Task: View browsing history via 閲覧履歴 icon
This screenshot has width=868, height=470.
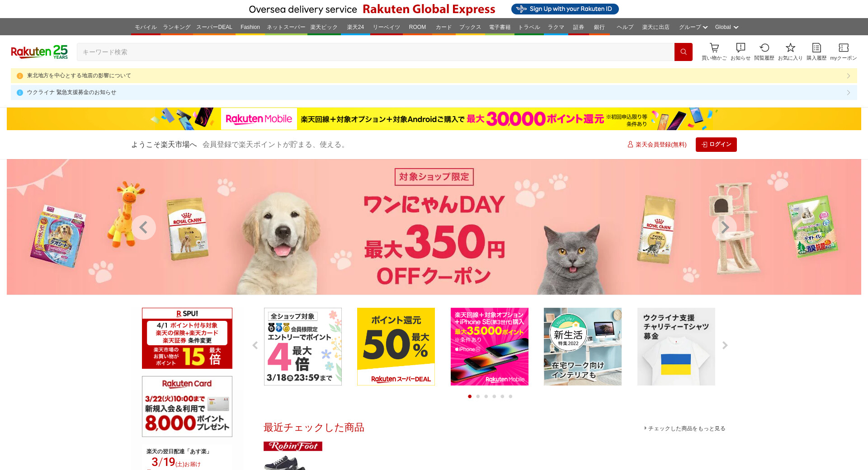Action: 764,52
